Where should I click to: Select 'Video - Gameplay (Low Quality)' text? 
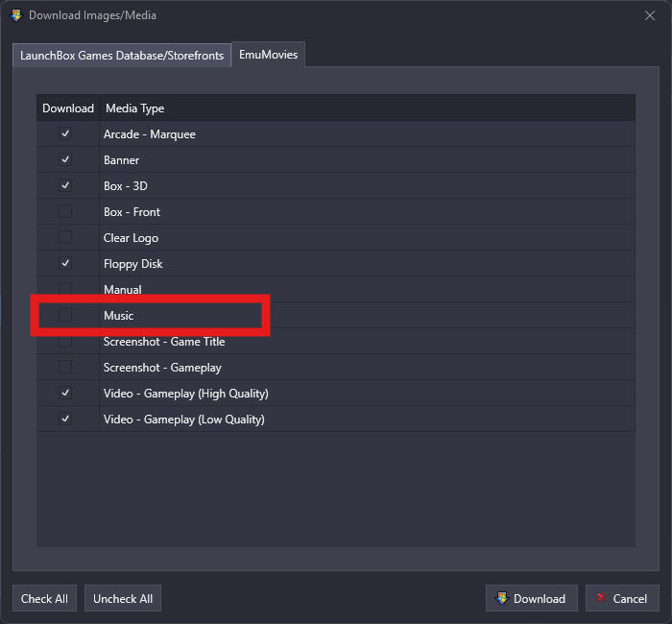[184, 420]
